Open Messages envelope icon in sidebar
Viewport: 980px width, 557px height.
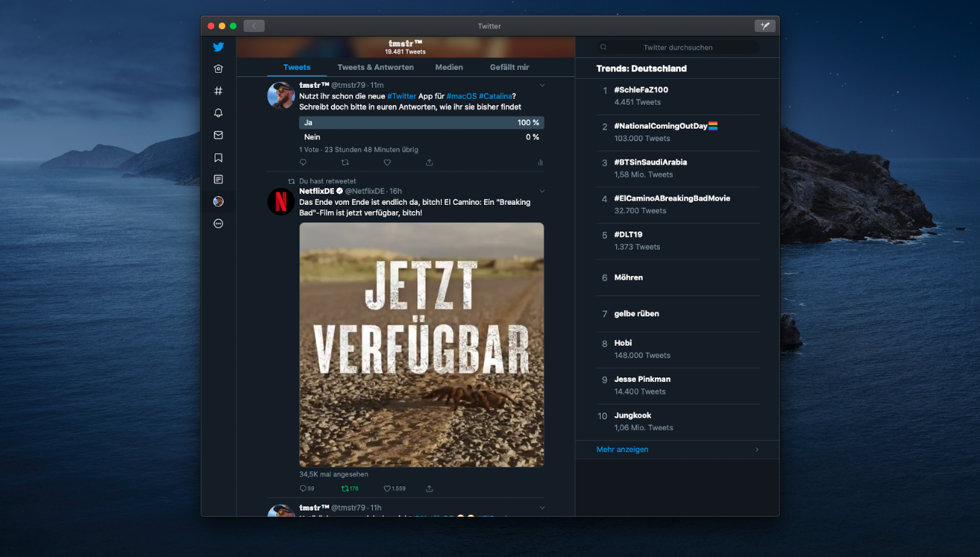(x=218, y=135)
